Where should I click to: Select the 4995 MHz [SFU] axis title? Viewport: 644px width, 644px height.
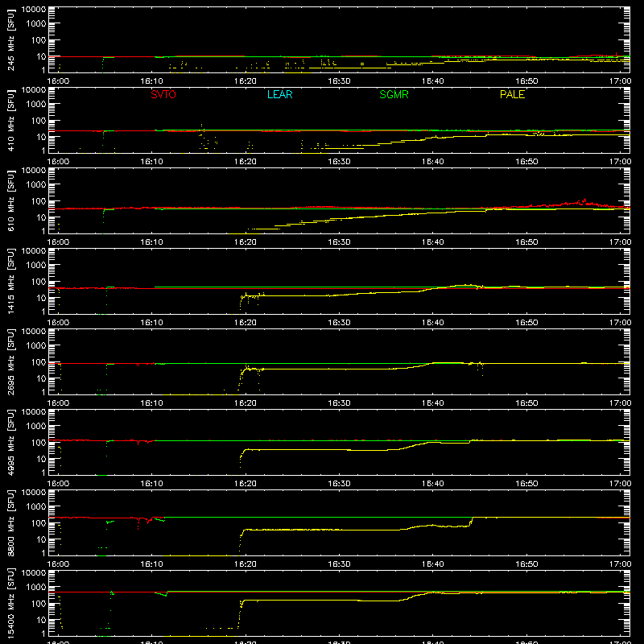(x=11, y=442)
